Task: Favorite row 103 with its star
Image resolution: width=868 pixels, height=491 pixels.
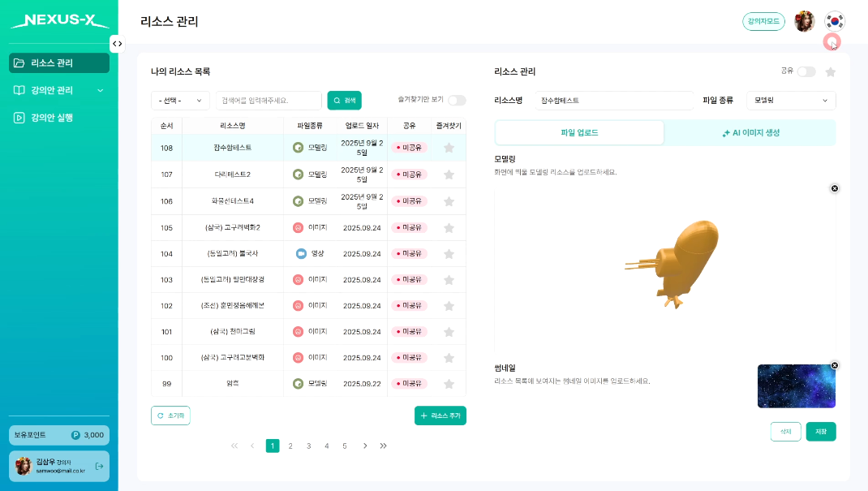Action: (449, 280)
